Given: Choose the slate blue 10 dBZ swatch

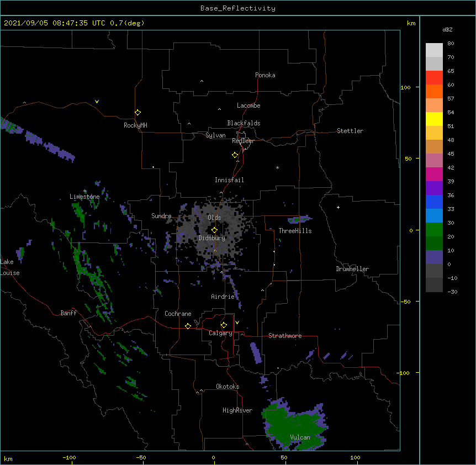Looking at the screenshot, I should pyautogui.click(x=434, y=257).
